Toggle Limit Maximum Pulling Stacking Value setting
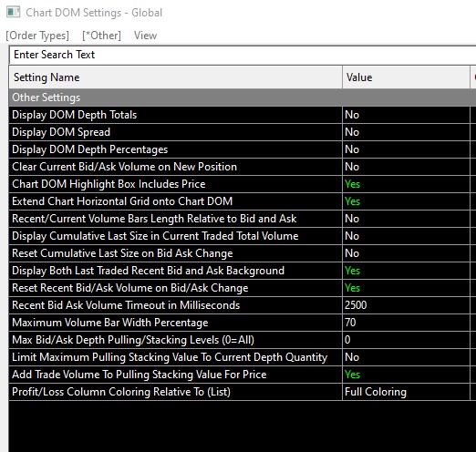476x452 pixels. [x=406, y=357]
